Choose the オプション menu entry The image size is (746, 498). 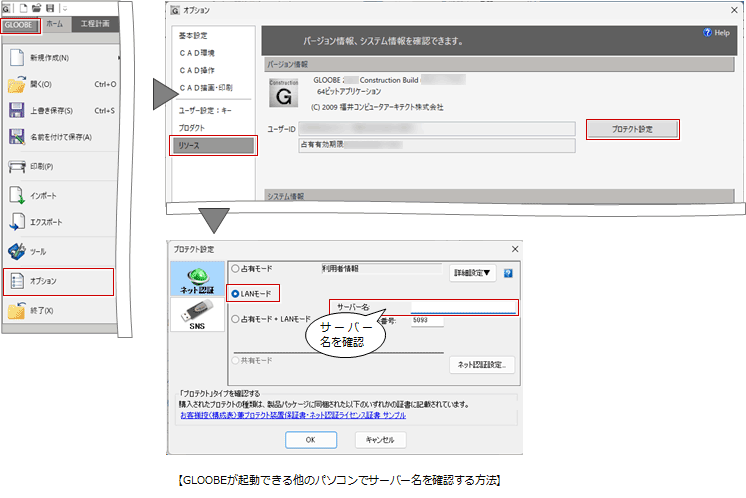pos(59,282)
